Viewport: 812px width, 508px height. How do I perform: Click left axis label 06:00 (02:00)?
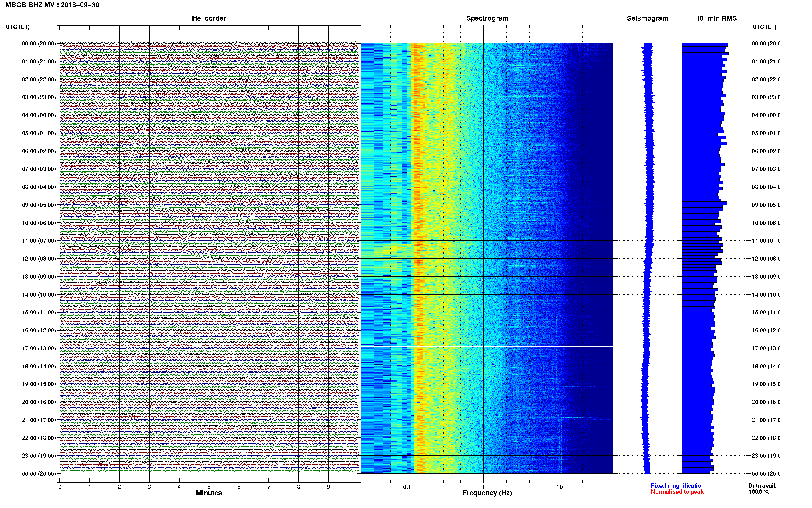[39, 151]
